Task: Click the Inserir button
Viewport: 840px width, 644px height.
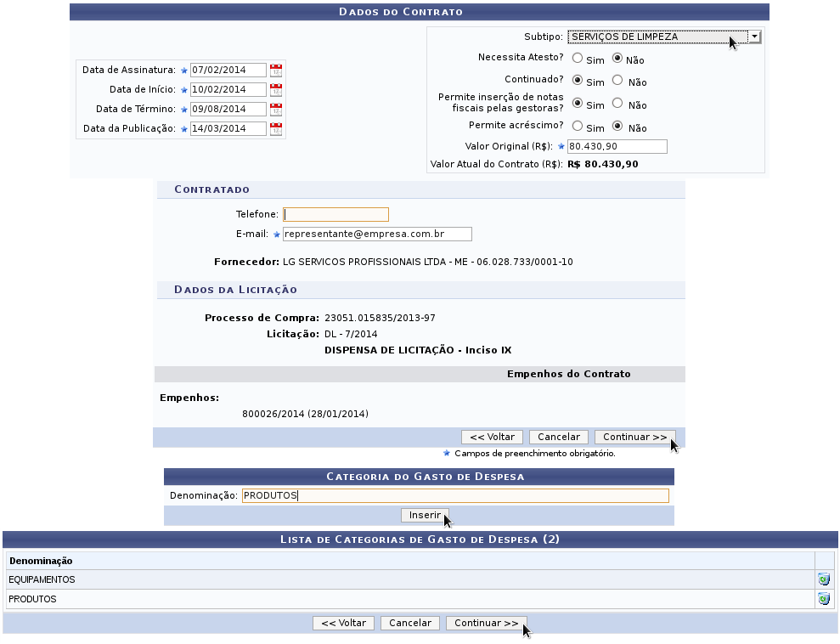Action: [x=425, y=516]
